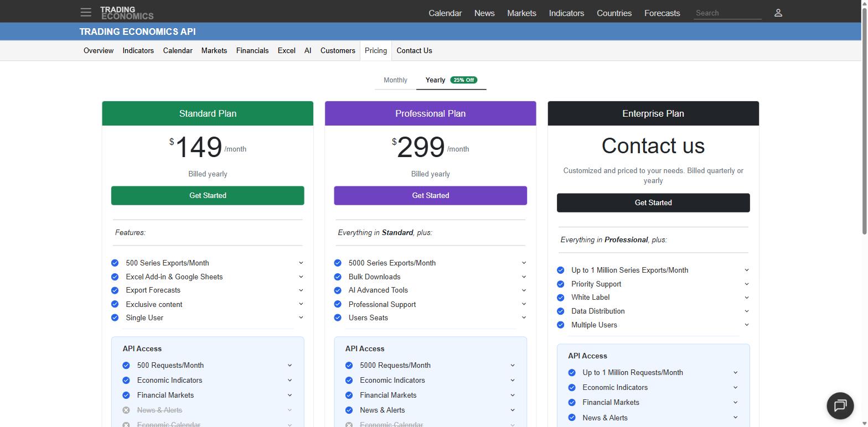Expand Multiple Users chevron
The image size is (868, 427).
pos(746,325)
